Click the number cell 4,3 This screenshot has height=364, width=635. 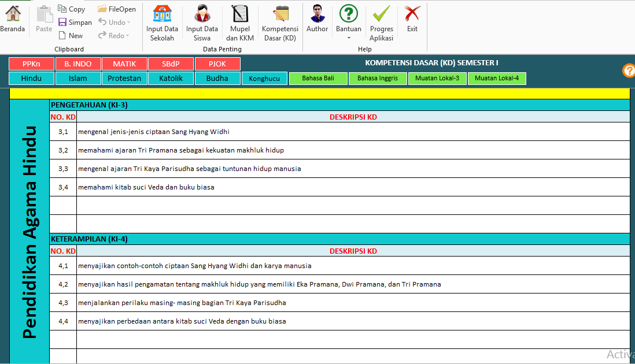(x=63, y=303)
